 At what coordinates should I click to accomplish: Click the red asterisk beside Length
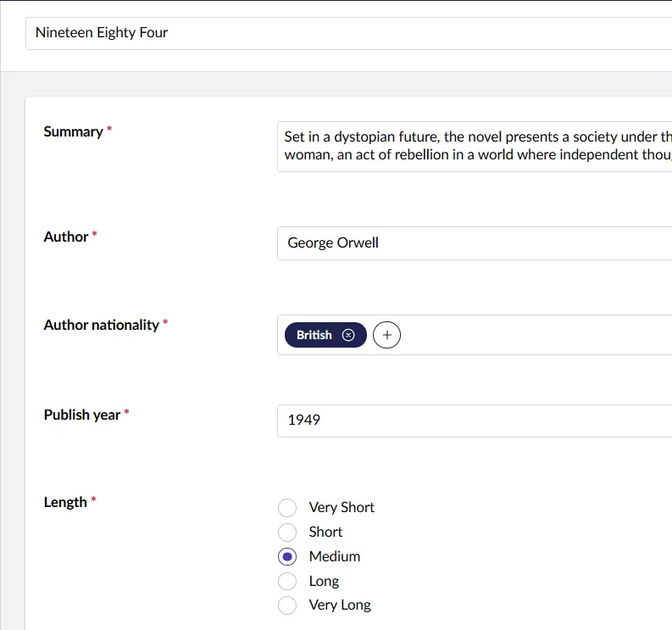(93, 501)
